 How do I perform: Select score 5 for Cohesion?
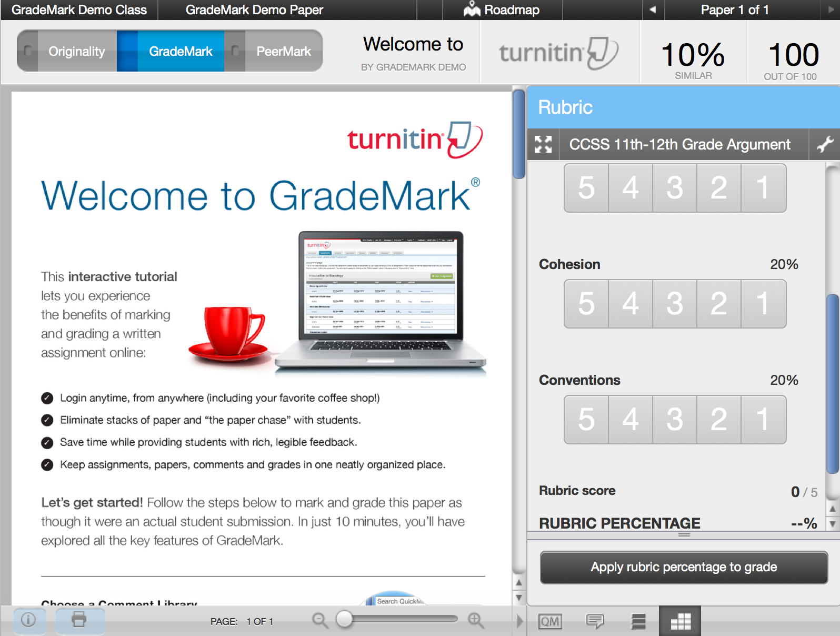coord(586,304)
